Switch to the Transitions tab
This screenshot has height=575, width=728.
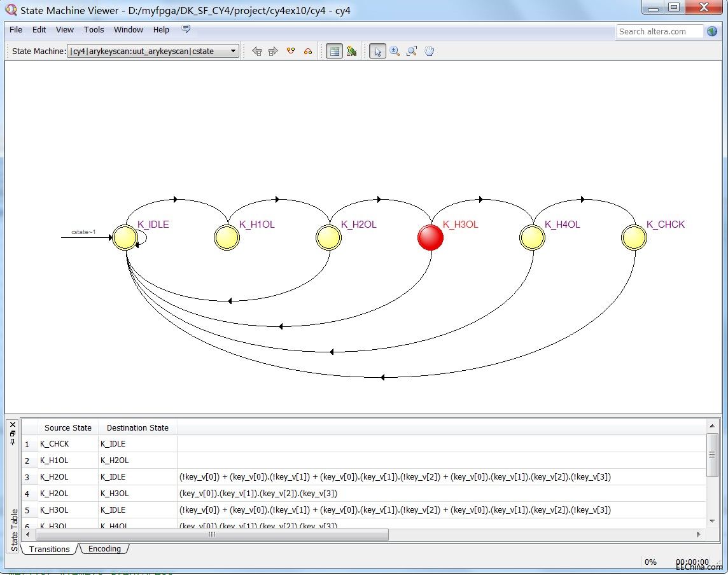(49, 548)
